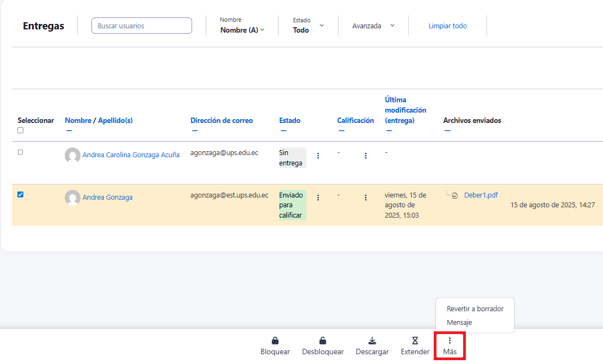The height and width of the screenshot is (364, 603).
Task: Expand the Avanzada filter options
Action: coord(373,26)
